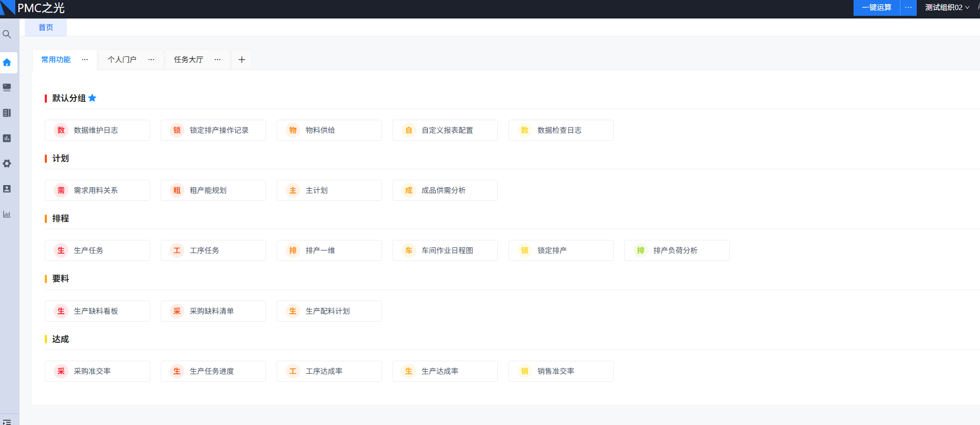Click the 数 icon of 数据维护日志
Image resolution: width=980 pixels, height=425 pixels.
pos(61,130)
